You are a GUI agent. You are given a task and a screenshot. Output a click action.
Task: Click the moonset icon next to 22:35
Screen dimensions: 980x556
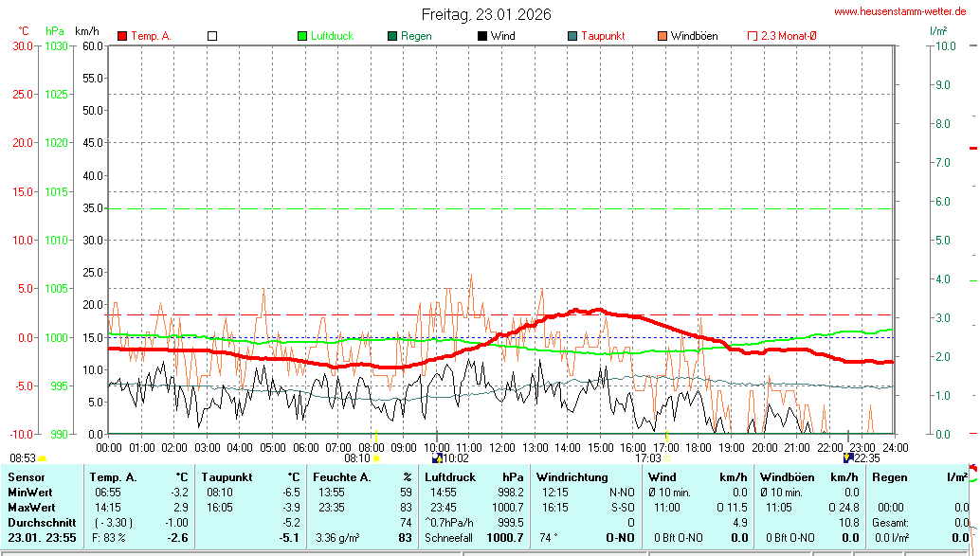tap(847, 457)
